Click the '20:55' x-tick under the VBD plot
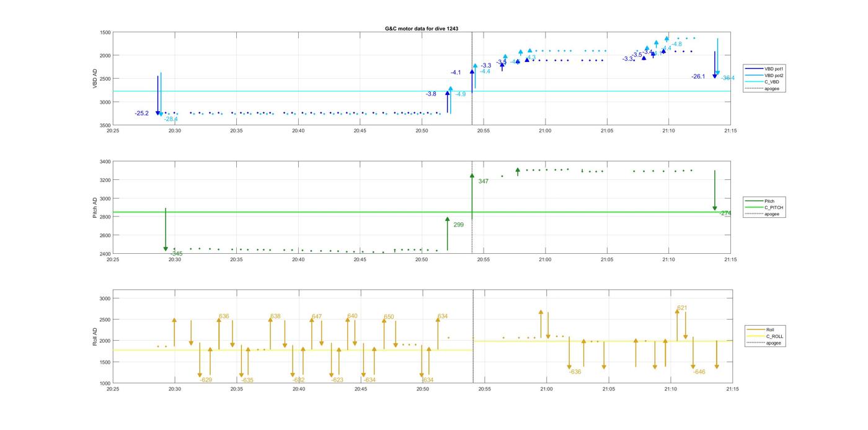 (483, 131)
